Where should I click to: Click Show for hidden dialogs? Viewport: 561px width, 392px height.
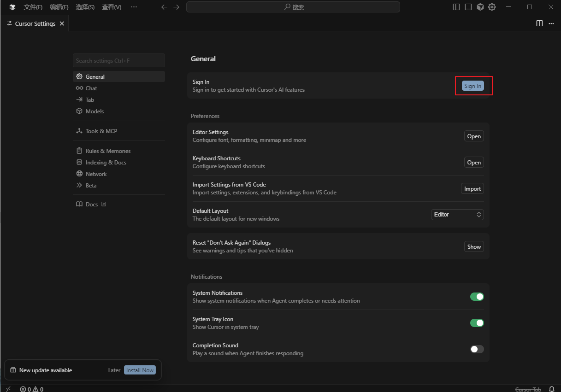pos(474,246)
